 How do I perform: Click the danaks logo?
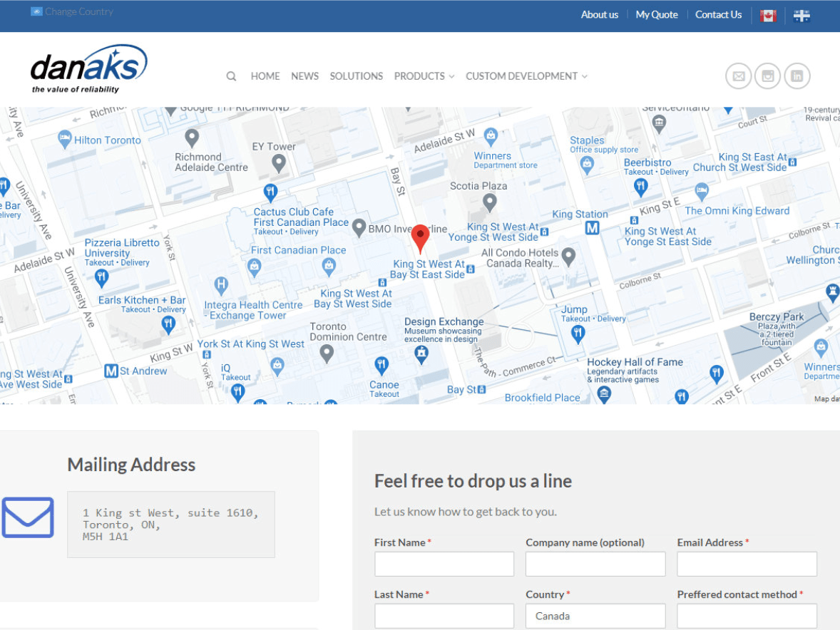pos(88,69)
